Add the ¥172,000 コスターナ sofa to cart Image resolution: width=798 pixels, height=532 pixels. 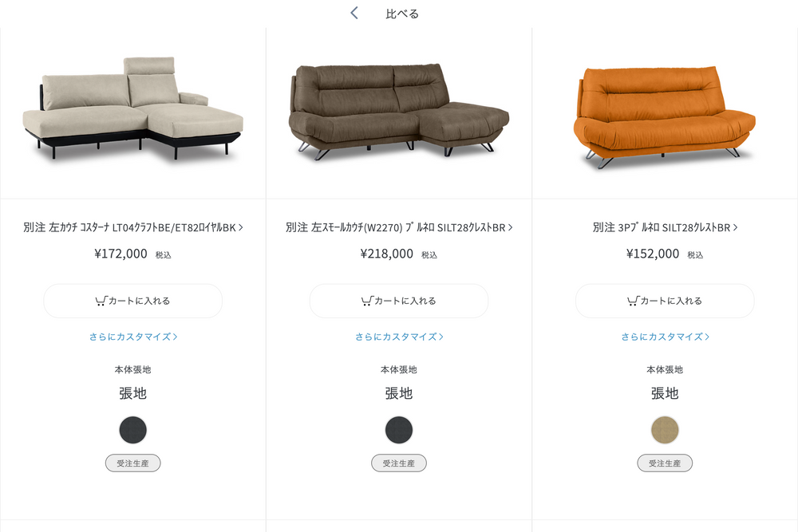click(x=132, y=301)
